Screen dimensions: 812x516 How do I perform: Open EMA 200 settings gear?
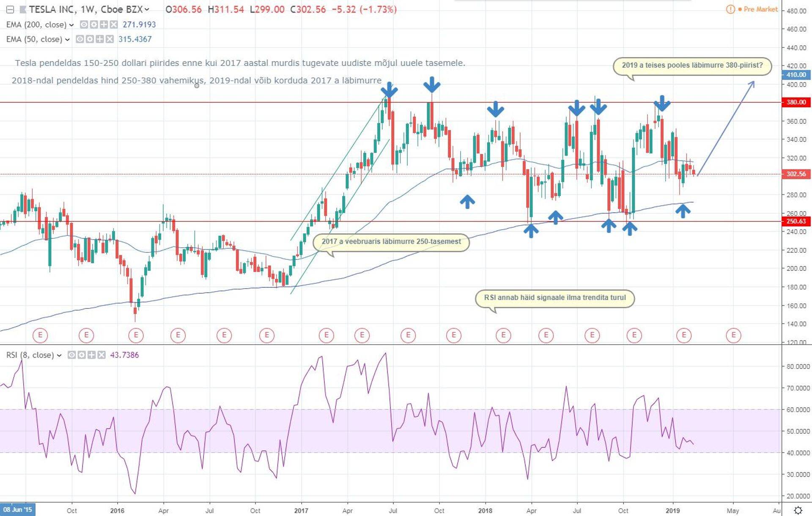coord(94,25)
